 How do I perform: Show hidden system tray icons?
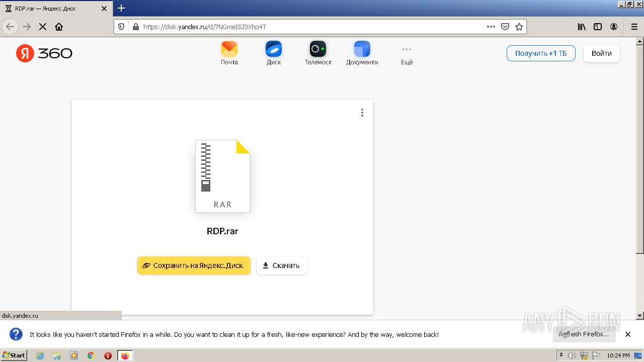pos(561,355)
